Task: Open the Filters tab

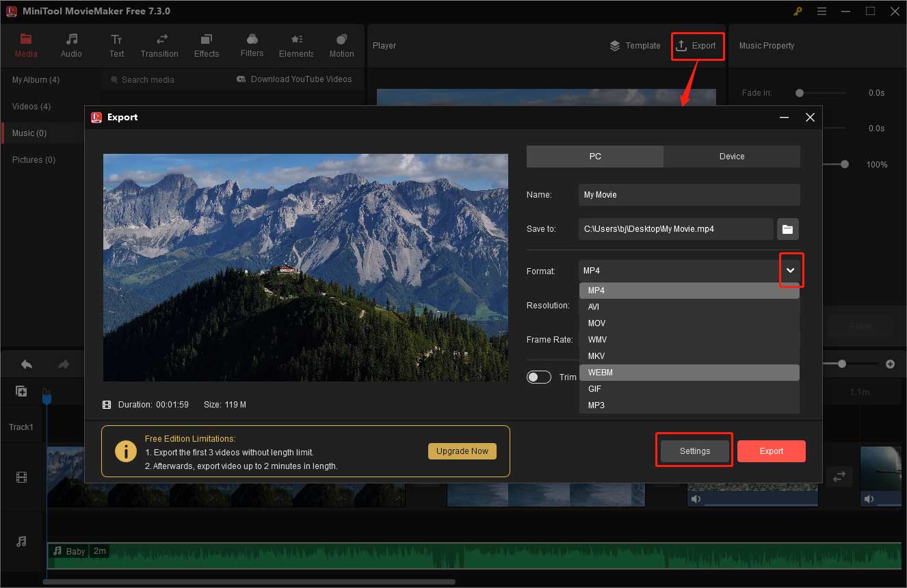Action: tap(252, 45)
